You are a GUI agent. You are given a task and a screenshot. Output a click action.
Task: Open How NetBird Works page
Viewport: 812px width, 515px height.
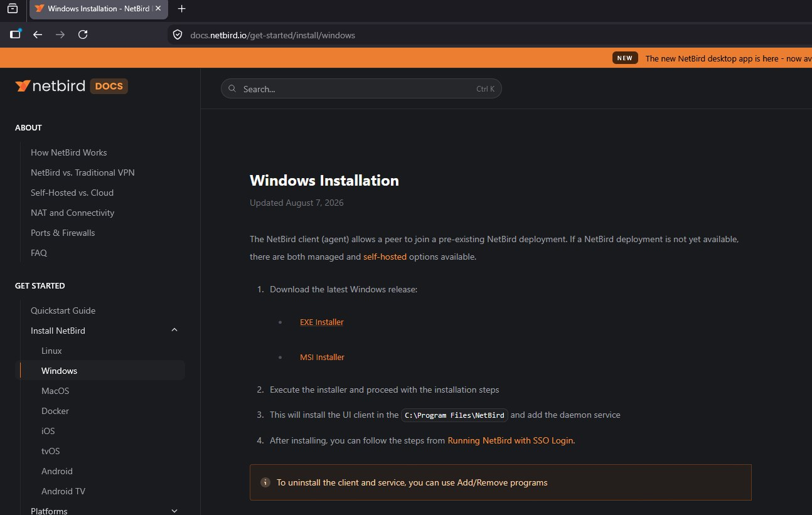(69, 152)
